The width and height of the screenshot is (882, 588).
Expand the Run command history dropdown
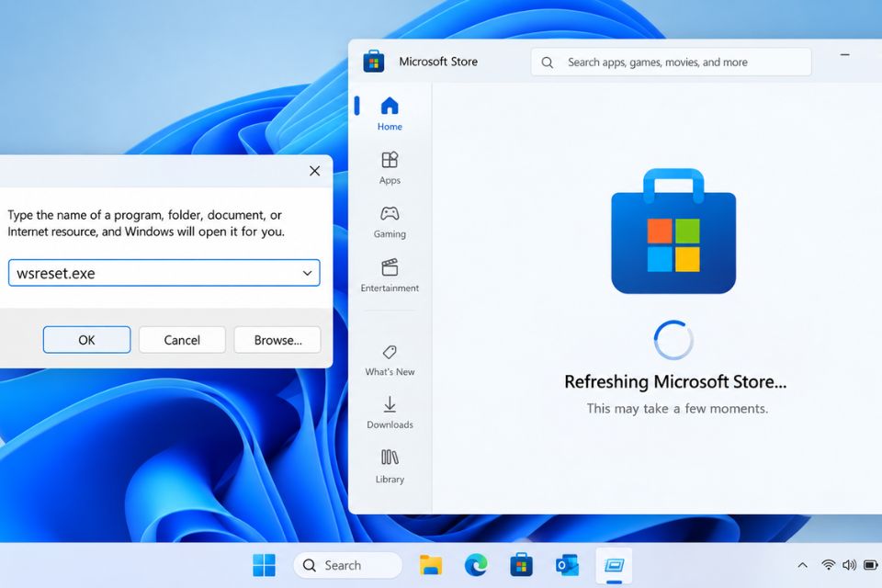coord(307,273)
